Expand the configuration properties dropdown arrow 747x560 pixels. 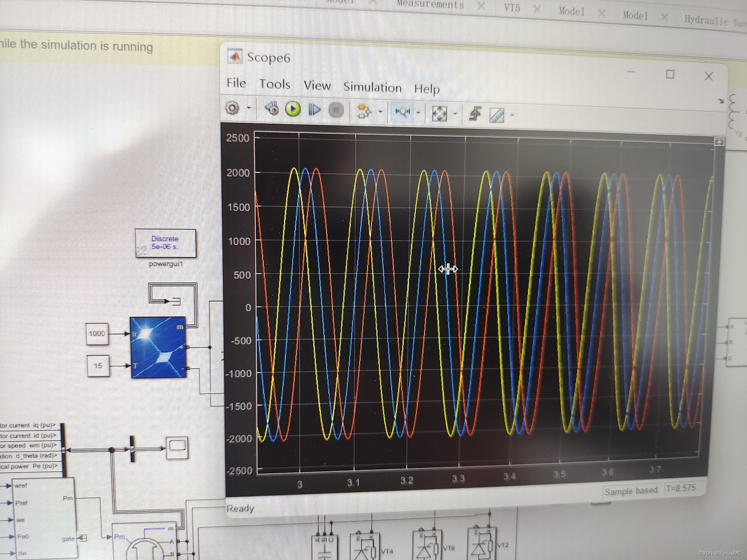(249, 108)
